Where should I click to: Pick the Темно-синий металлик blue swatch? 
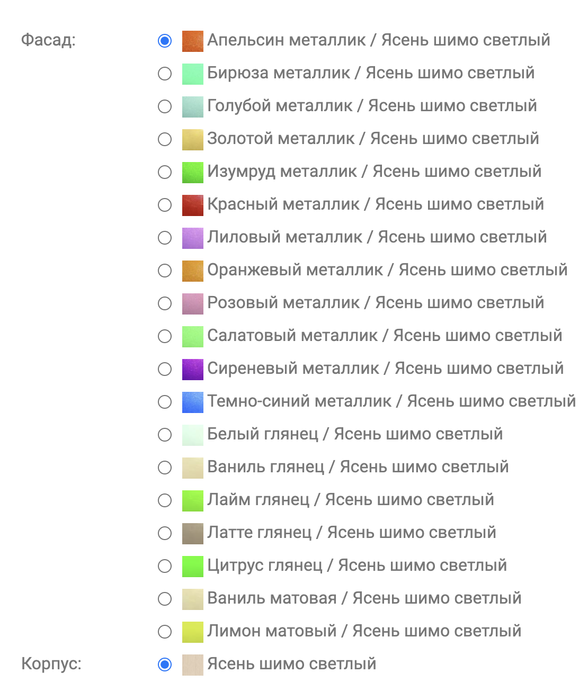[x=193, y=402]
